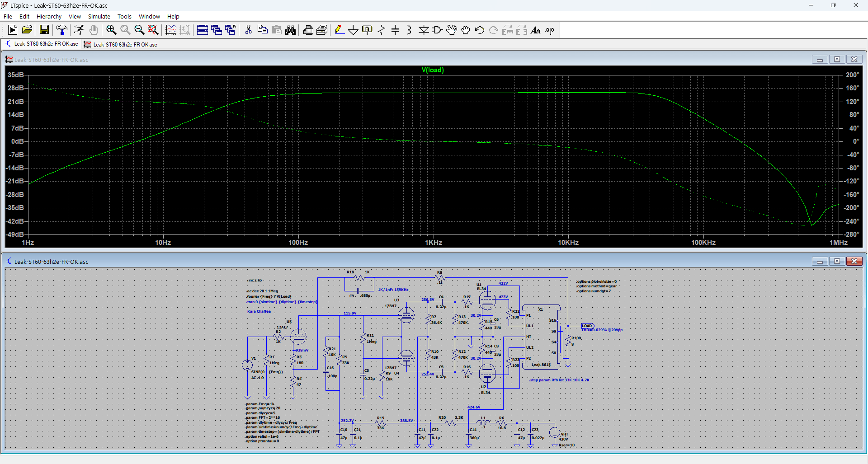This screenshot has width=868, height=464.
Task: Open the Simulate menu
Action: tap(99, 16)
